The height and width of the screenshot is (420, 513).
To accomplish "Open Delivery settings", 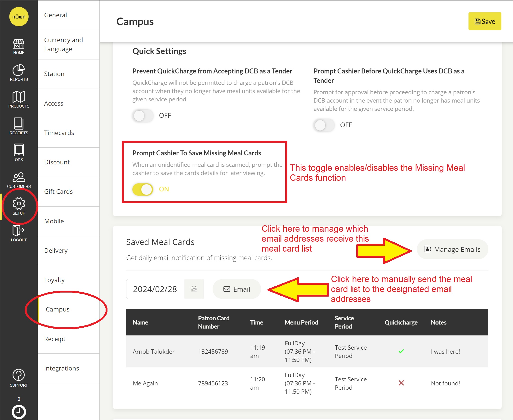I will coord(68,251).
